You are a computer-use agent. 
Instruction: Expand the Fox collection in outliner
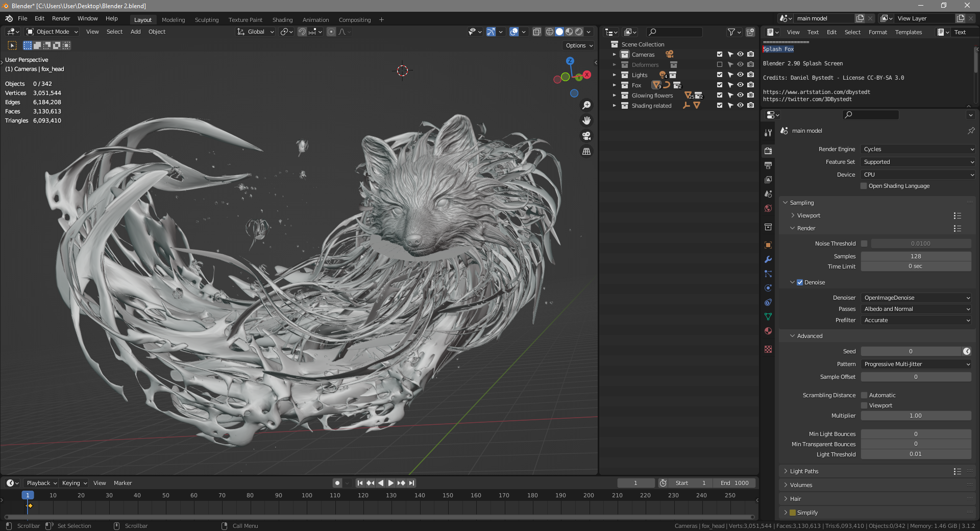pyautogui.click(x=615, y=85)
